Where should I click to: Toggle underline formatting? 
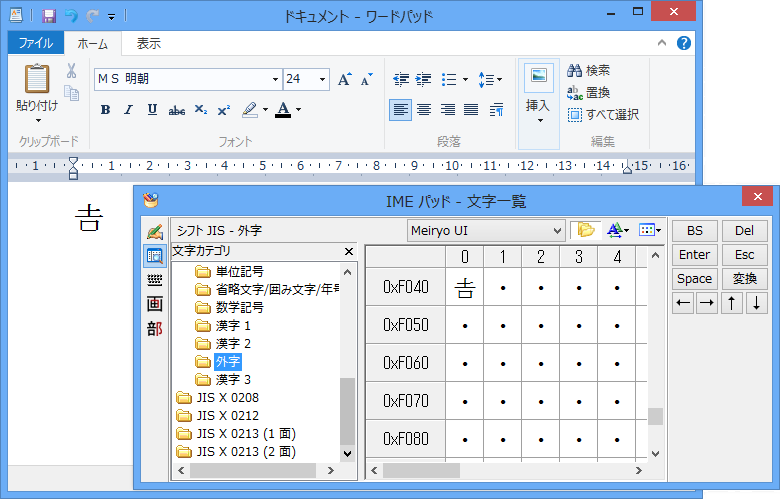(152, 110)
